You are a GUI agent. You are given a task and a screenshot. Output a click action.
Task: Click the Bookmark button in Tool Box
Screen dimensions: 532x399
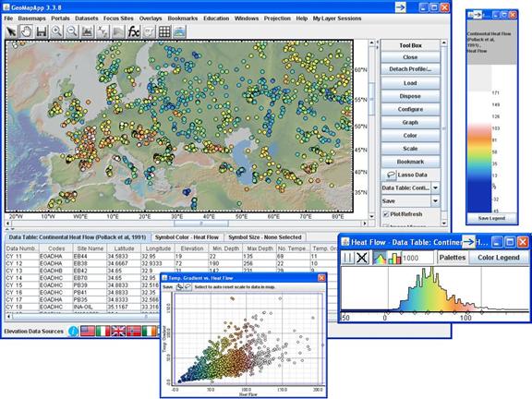410,162
